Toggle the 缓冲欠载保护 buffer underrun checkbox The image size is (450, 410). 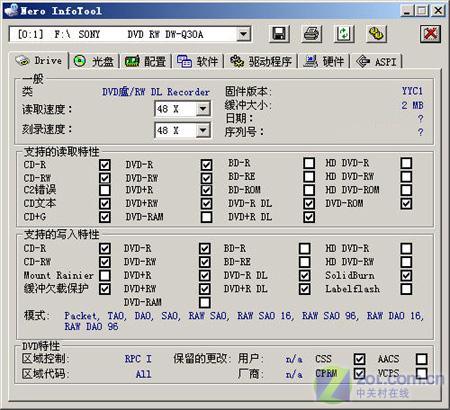105,289
